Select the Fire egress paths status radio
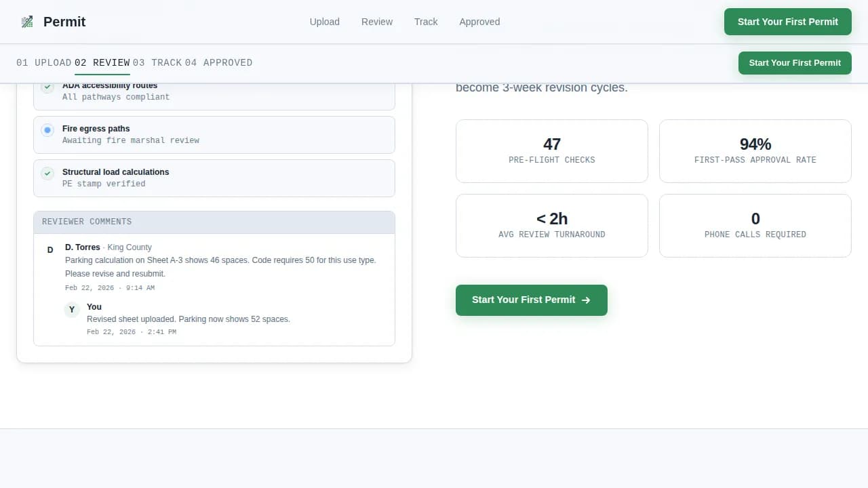 (47, 130)
